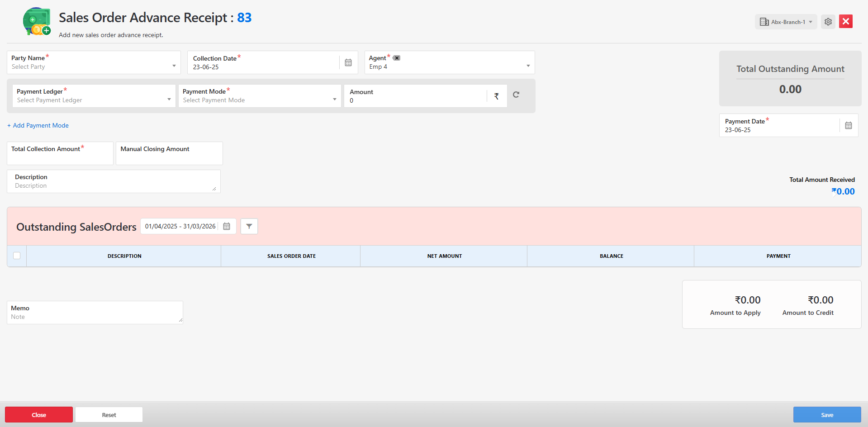Click into the Description text area
Image resolution: width=868 pixels, height=427 pixels.
coord(113,185)
